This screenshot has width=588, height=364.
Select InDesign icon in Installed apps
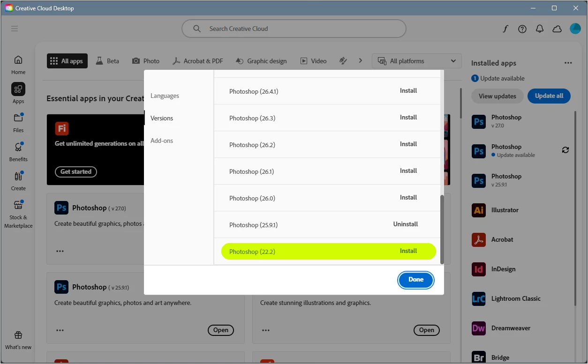click(x=479, y=269)
